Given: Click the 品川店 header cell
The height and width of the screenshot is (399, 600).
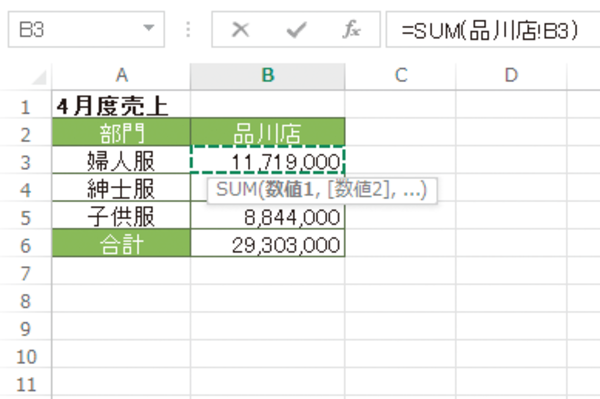Looking at the screenshot, I should (267, 133).
